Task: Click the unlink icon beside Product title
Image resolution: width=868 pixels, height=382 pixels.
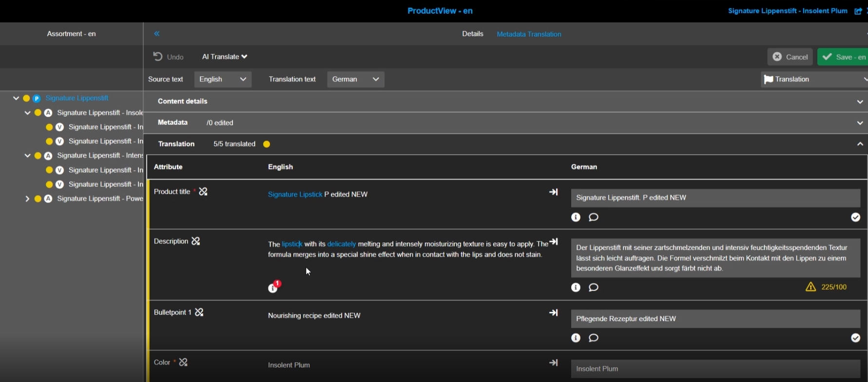Action: click(203, 192)
